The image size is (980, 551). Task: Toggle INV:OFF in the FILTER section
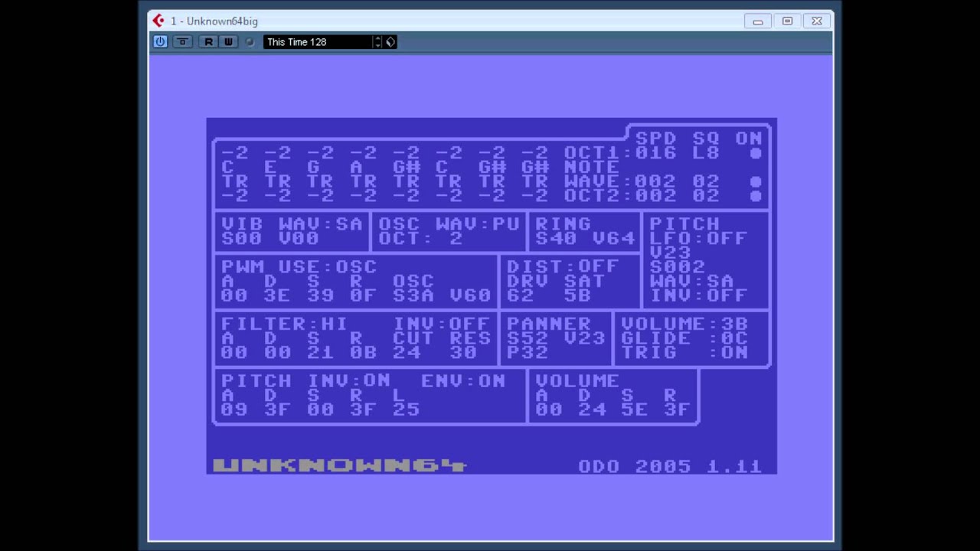[x=442, y=324]
